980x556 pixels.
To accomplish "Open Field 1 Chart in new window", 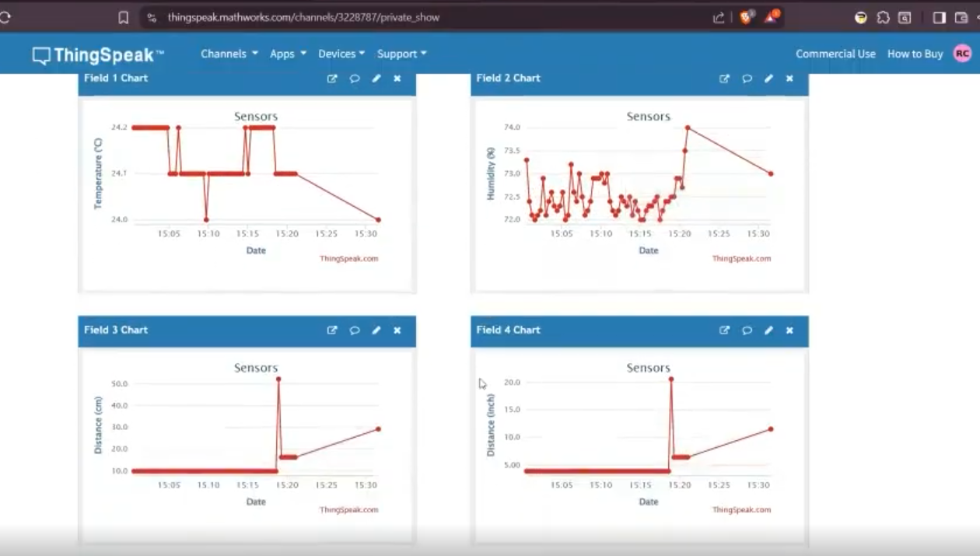I will [332, 79].
